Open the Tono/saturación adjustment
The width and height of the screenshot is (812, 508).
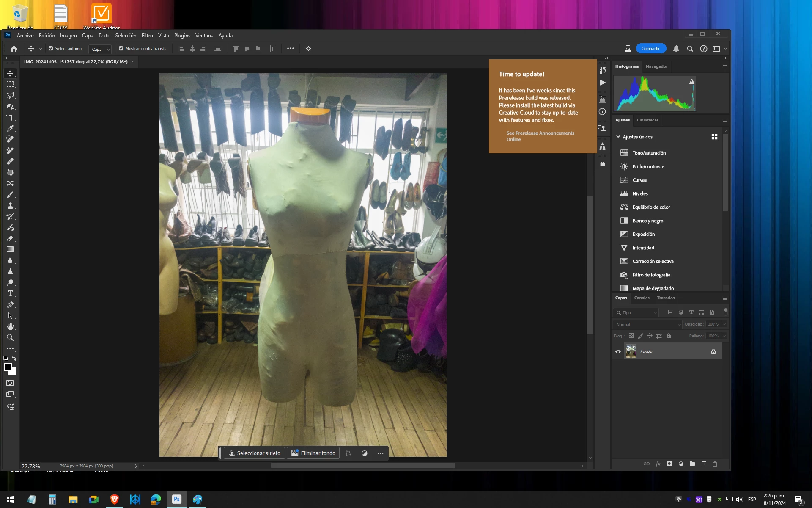(649, 153)
